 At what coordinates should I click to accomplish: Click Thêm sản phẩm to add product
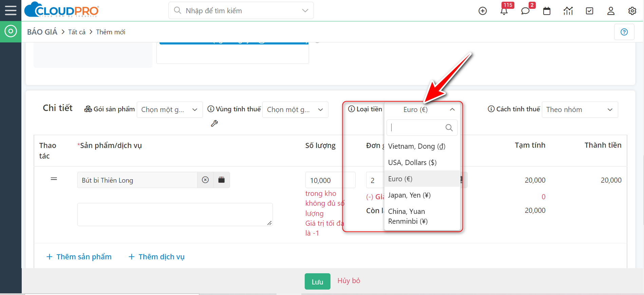coord(79,257)
